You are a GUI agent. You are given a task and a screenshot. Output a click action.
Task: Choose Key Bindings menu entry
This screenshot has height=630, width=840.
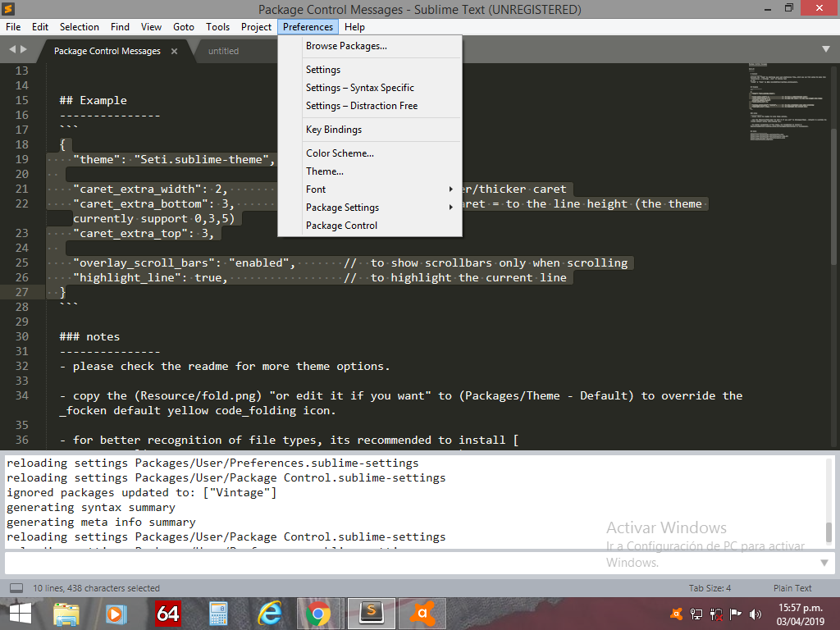pyautogui.click(x=333, y=130)
